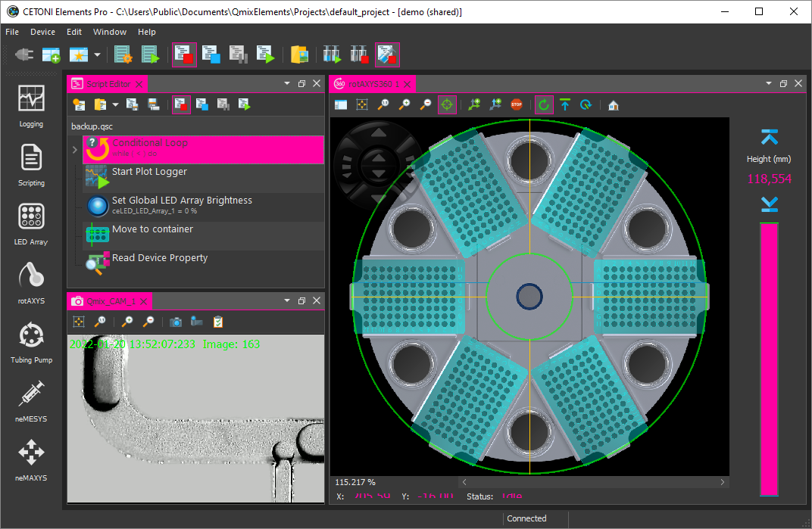812x529 pixels.
Task: Capture a snapshot with the camera icon
Action: 176,322
